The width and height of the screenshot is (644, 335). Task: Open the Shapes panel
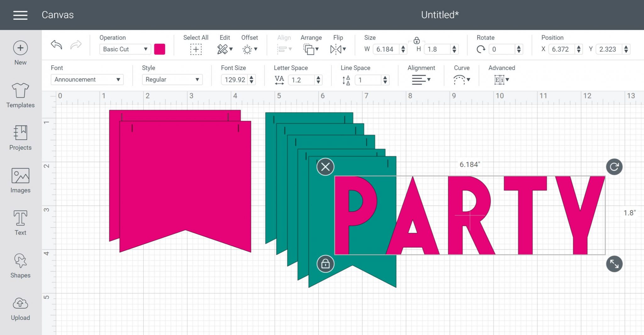coord(20,265)
